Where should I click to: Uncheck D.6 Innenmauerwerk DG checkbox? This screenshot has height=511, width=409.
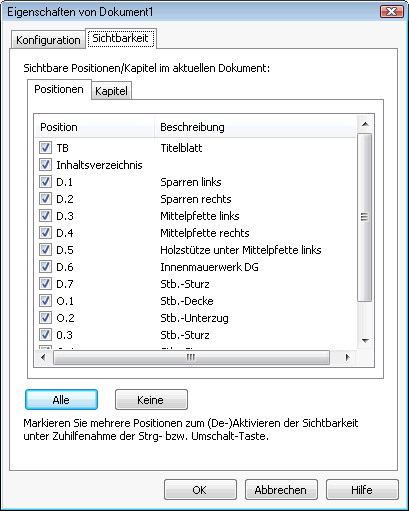coord(45,266)
